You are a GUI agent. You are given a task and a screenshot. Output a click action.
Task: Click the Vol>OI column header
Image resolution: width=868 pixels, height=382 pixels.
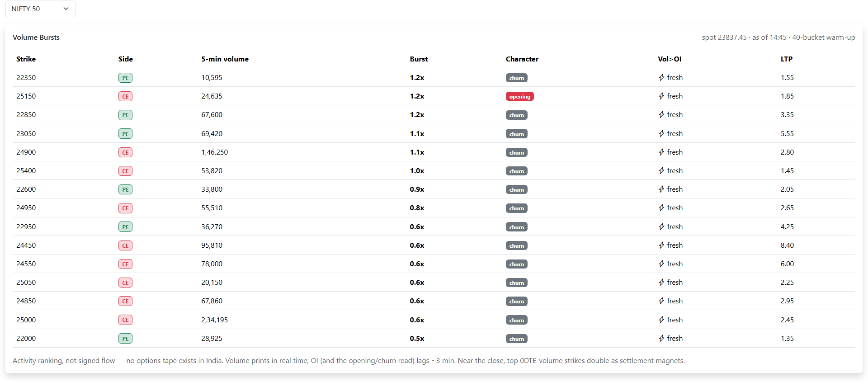(x=670, y=59)
